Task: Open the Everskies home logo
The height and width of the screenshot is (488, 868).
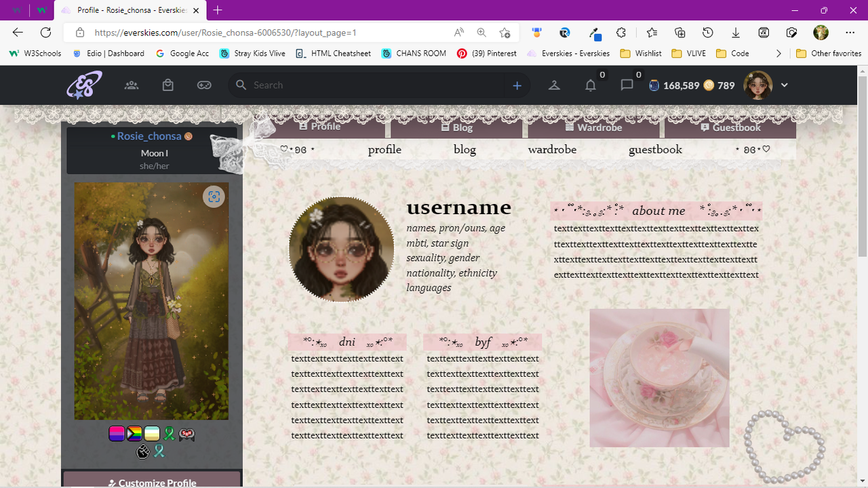Action: point(83,85)
